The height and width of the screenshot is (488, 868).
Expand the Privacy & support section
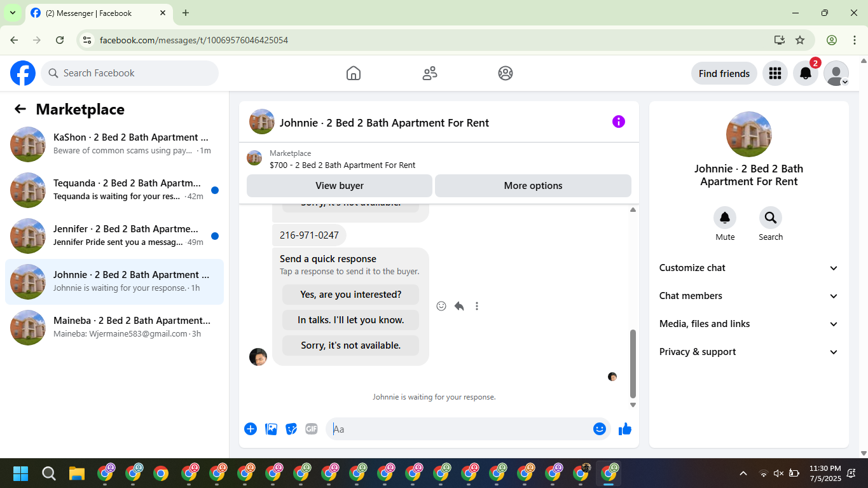click(x=749, y=352)
